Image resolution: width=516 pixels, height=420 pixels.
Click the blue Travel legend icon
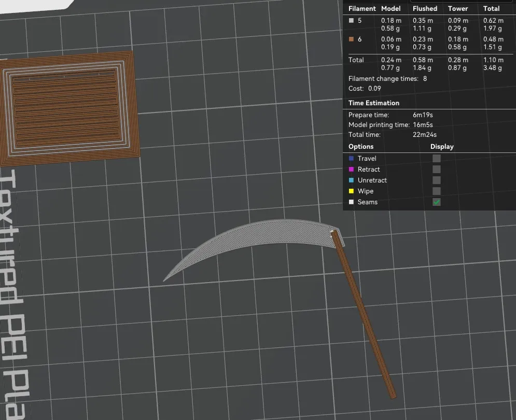(352, 159)
